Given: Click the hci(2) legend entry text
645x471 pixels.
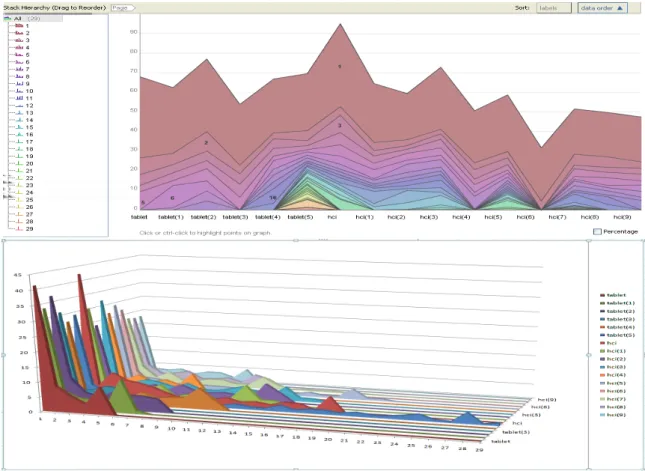Looking at the screenshot, I should pyautogui.click(x=616, y=359).
